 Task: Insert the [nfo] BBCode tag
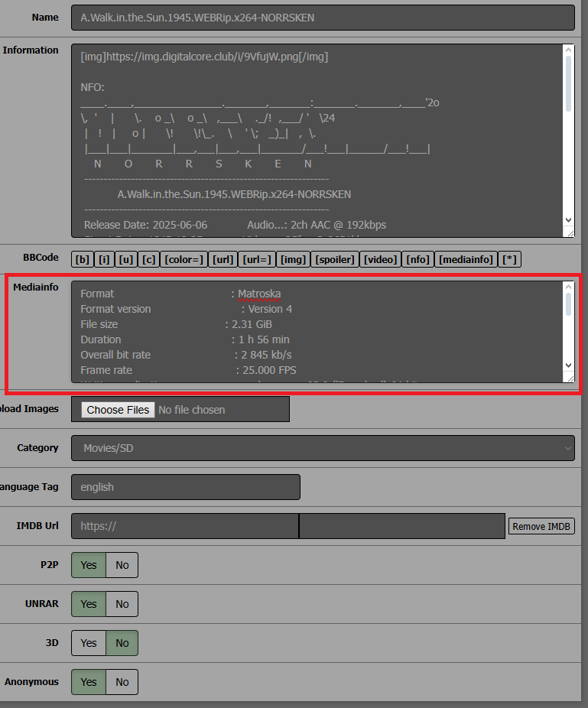pos(417,259)
